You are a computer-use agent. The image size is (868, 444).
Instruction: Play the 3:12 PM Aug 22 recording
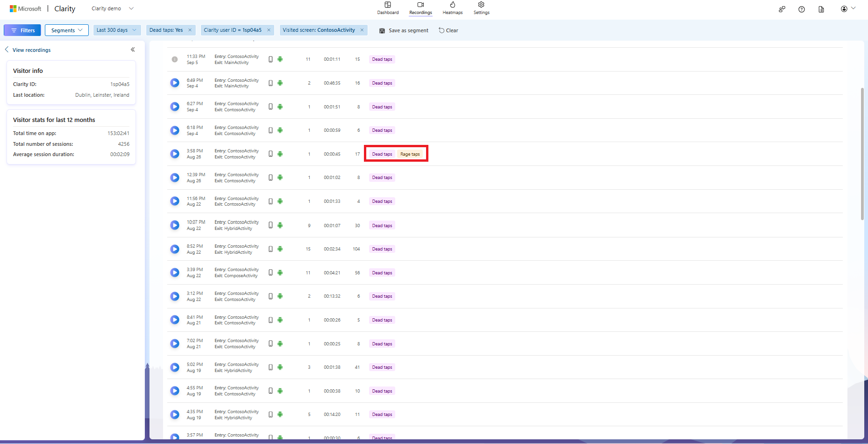[175, 296]
